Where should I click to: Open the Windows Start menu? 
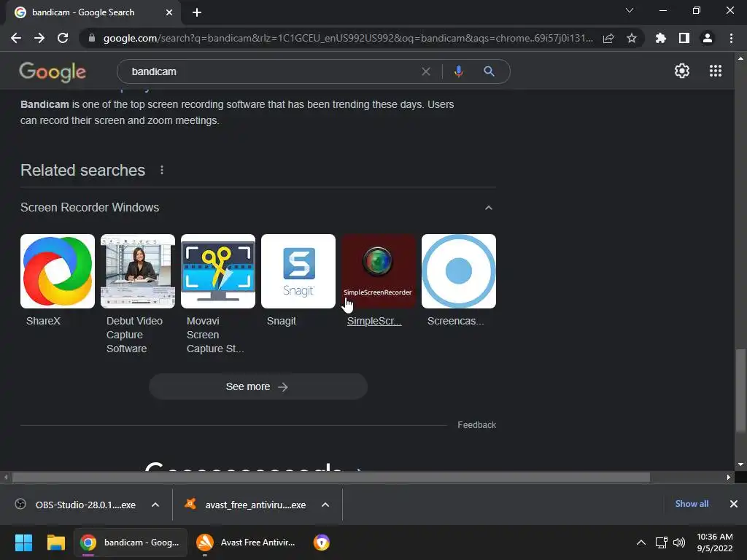23,542
